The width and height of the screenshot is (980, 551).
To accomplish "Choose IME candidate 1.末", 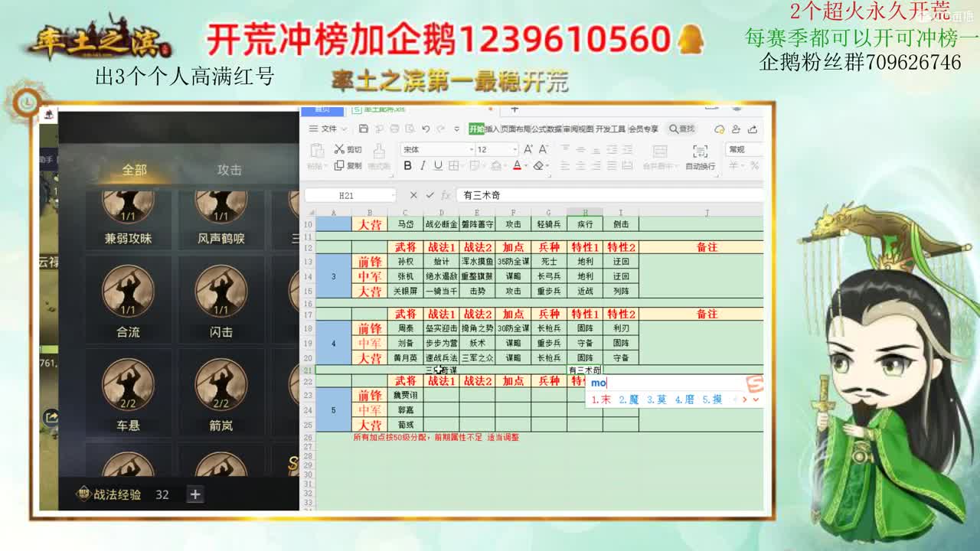I will pyautogui.click(x=601, y=399).
